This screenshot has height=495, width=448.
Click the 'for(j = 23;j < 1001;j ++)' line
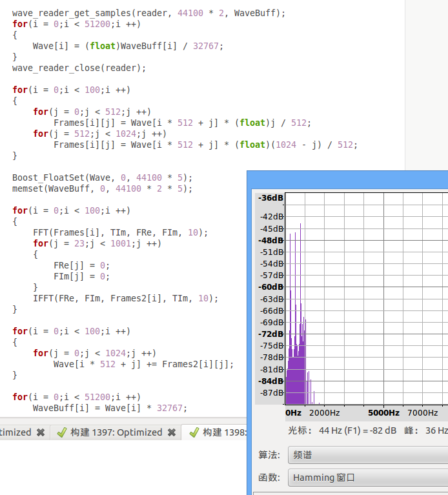pos(97,244)
